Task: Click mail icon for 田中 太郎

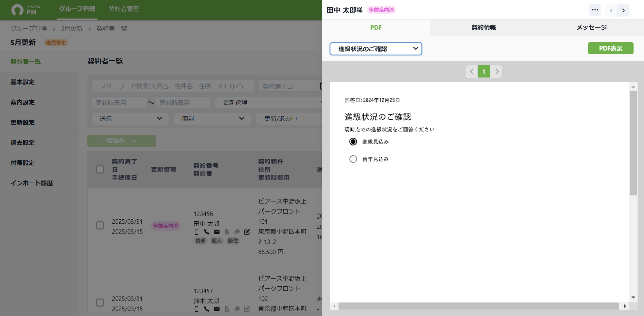Action: (x=217, y=232)
